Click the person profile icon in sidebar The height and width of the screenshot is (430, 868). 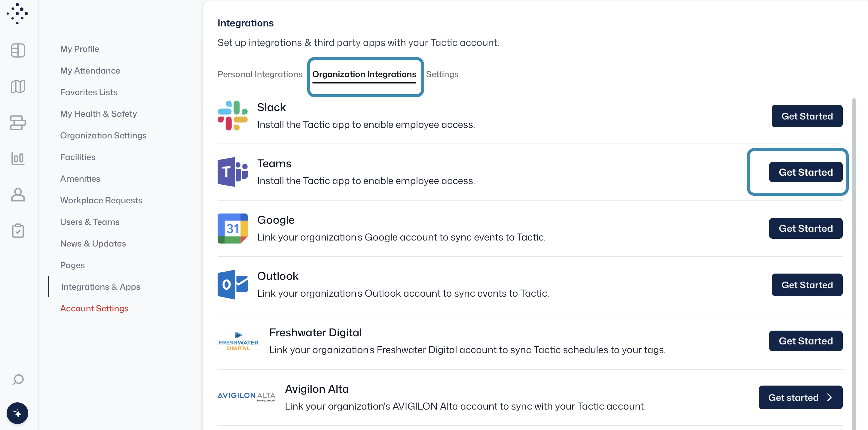click(x=18, y=195)
